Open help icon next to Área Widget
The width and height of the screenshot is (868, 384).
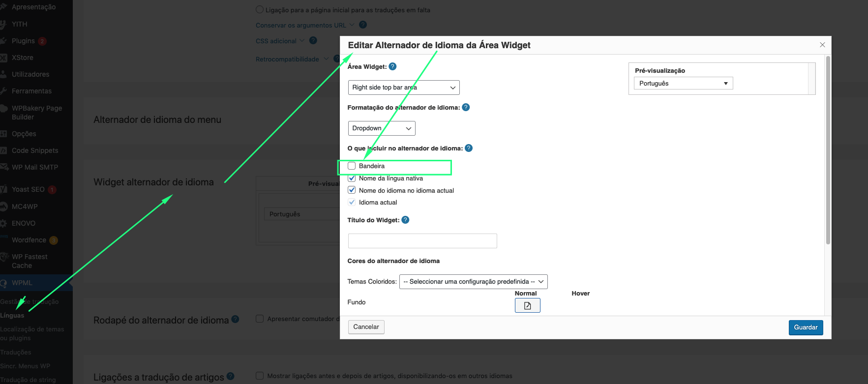point(392,66)
